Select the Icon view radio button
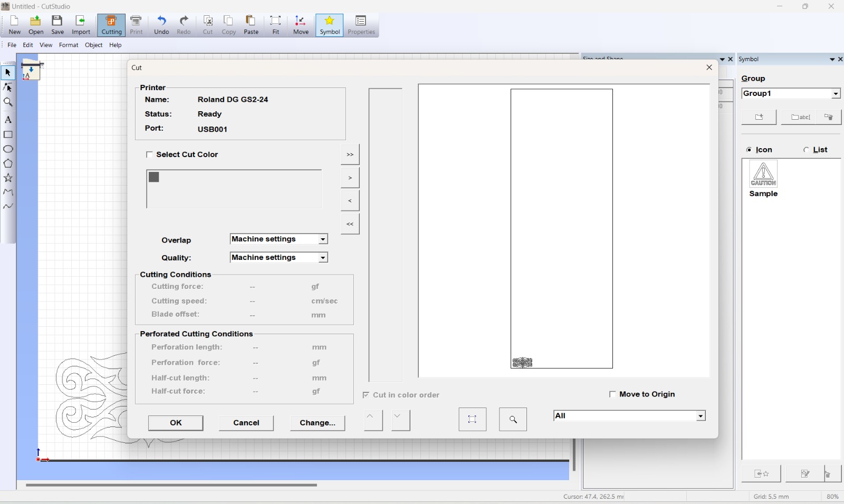Screen dimensions: 844x504 coord(749,150)
